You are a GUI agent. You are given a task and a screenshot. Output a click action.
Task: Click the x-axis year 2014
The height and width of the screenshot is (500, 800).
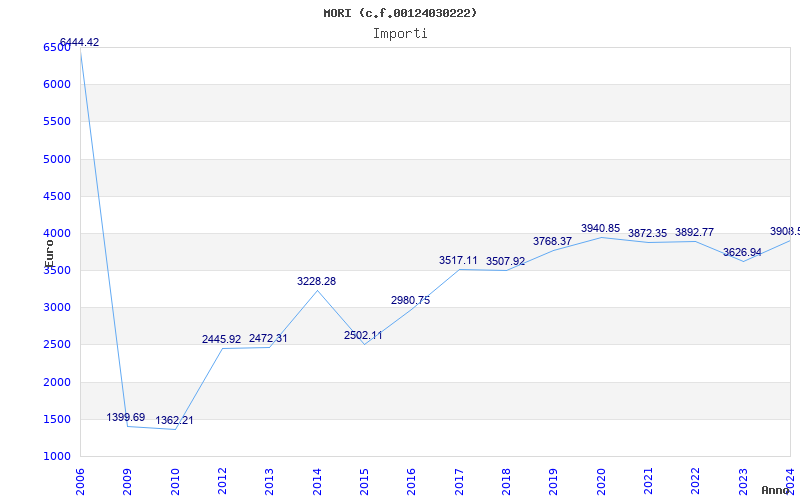coord(317,482)
